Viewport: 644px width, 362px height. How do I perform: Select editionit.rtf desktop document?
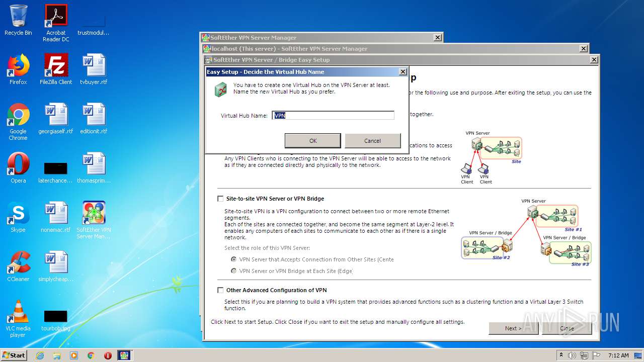coord(94,119)
